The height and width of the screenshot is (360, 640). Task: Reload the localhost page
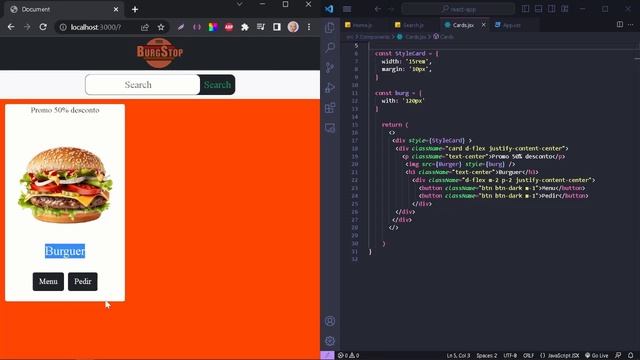pyautogui.click(x=43, y=27)
